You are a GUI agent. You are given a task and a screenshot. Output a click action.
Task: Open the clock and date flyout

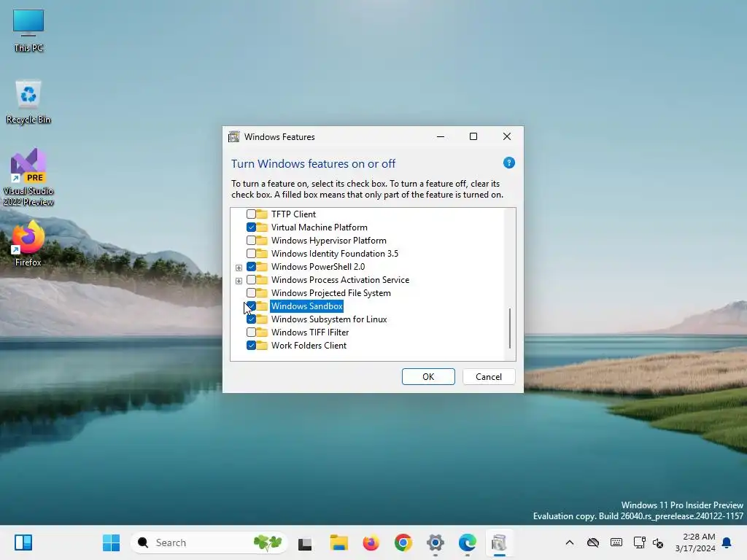coord(695,542)
